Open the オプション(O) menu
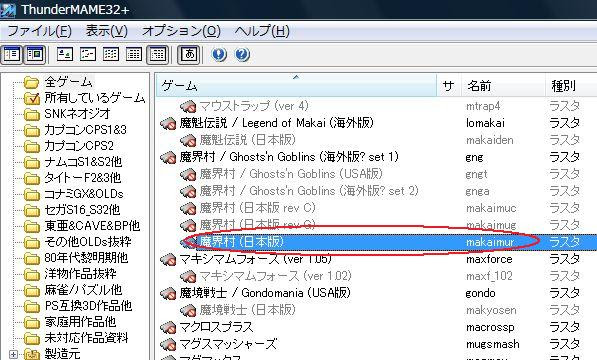This screenshot has height=360, width=597. pos(181,31)
